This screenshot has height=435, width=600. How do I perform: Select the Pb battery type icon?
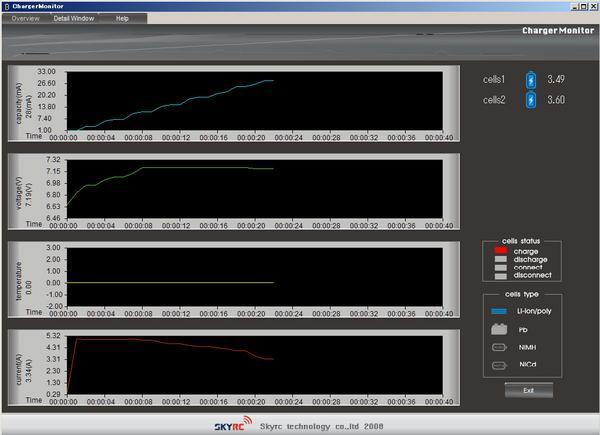[496, 329]
